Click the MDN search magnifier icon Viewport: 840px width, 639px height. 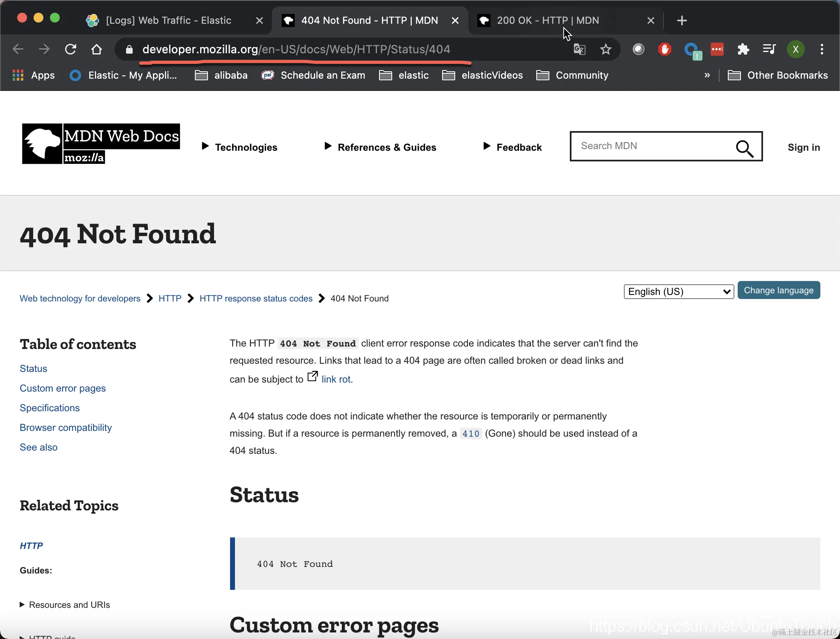745,148
